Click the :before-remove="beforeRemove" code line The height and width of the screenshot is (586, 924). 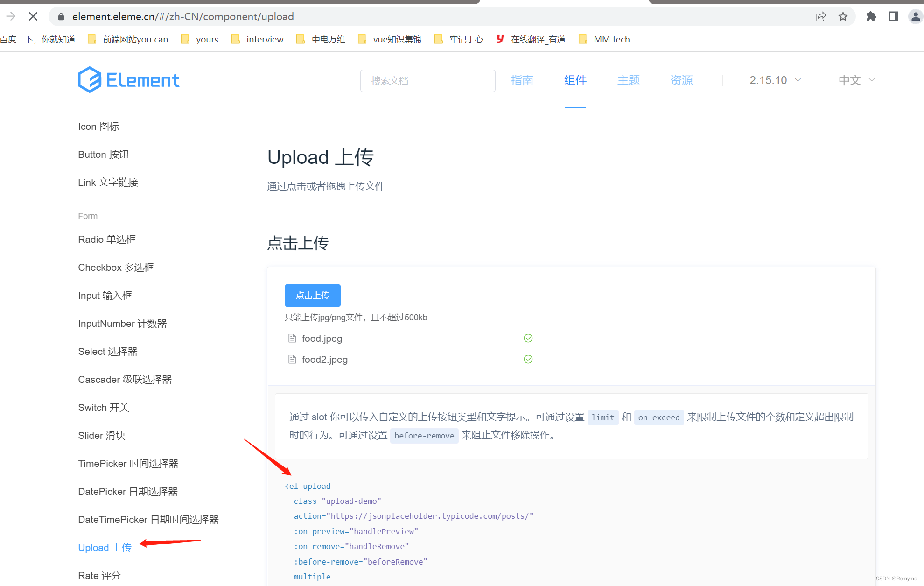point(360,562)
